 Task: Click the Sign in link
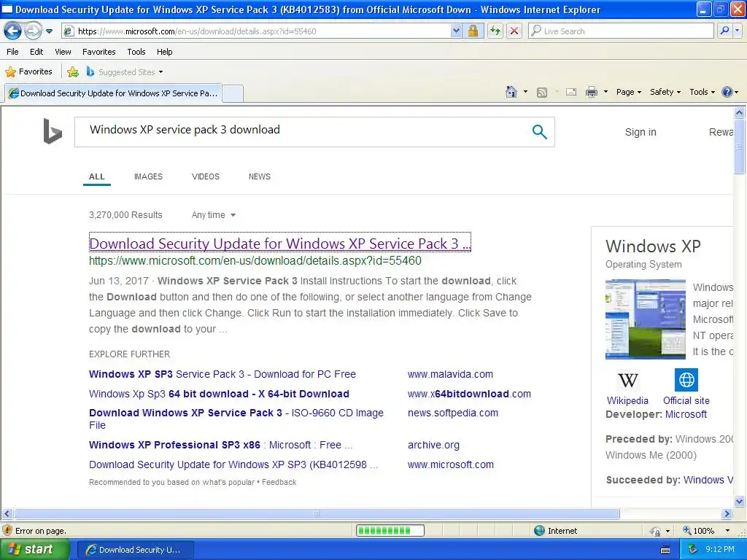pyautogui.click(x=640, y=133)
